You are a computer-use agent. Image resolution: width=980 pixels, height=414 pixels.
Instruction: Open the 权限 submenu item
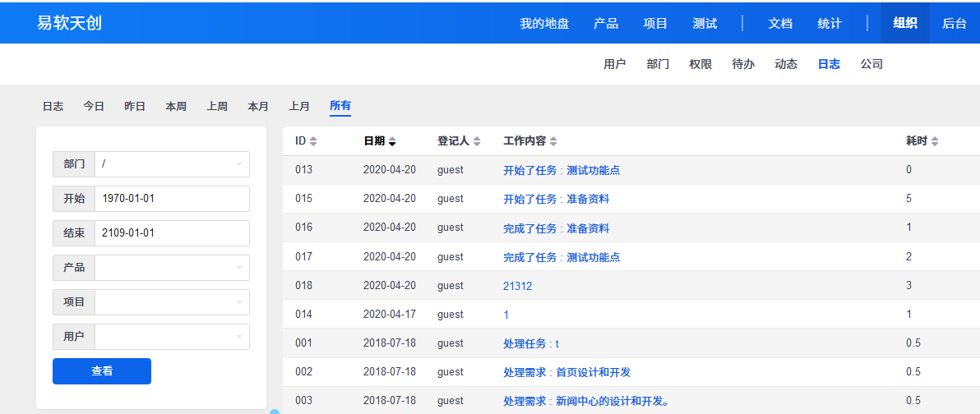click(700, 64)
